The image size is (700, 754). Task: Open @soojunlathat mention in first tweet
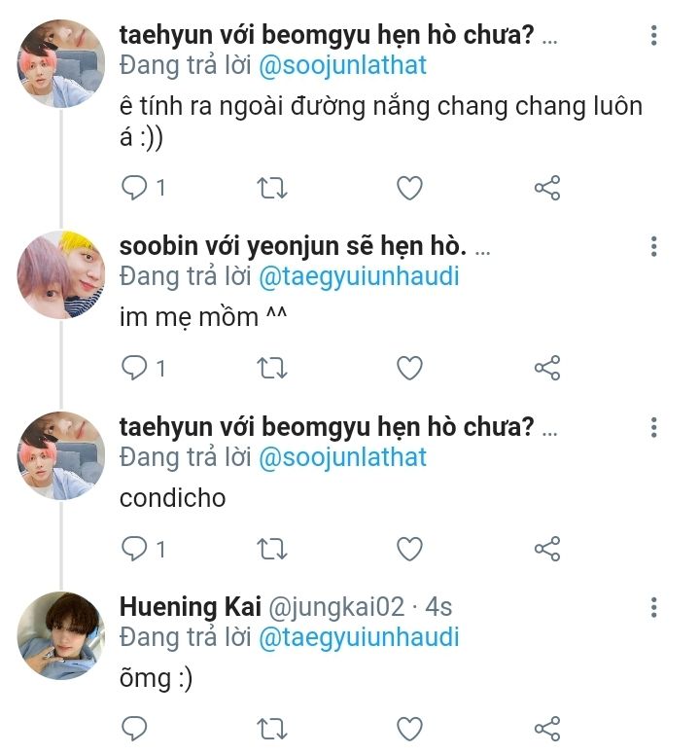(x=342, y=66)
